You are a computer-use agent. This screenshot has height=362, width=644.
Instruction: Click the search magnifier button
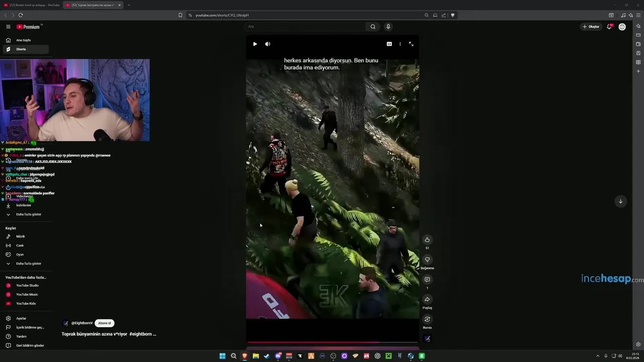pyautogui.click(x=373, y=27)
